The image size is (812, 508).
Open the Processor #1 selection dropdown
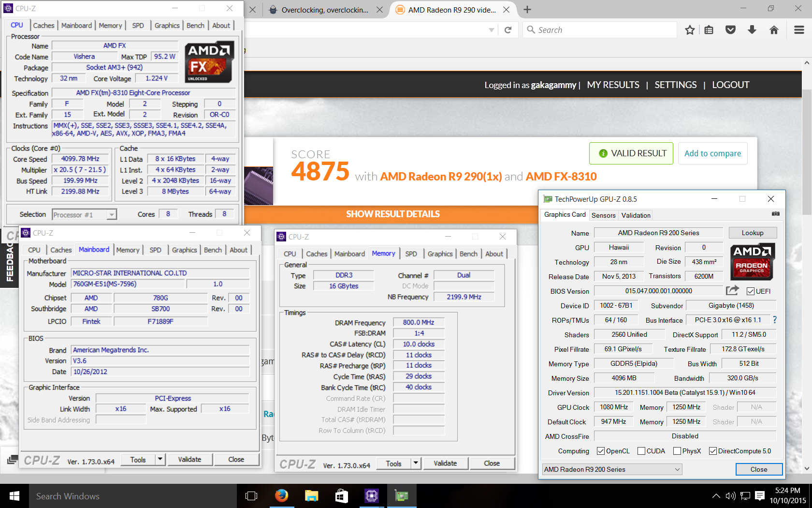(84, 215)
